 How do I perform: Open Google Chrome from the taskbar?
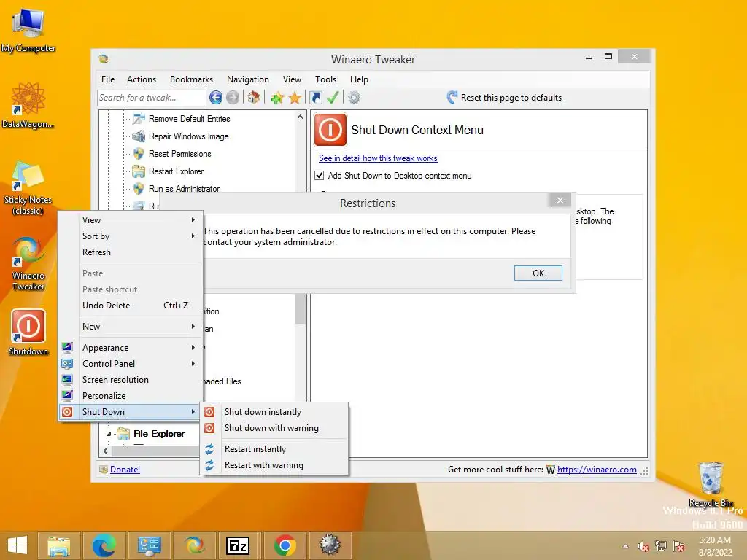(285, 545)
